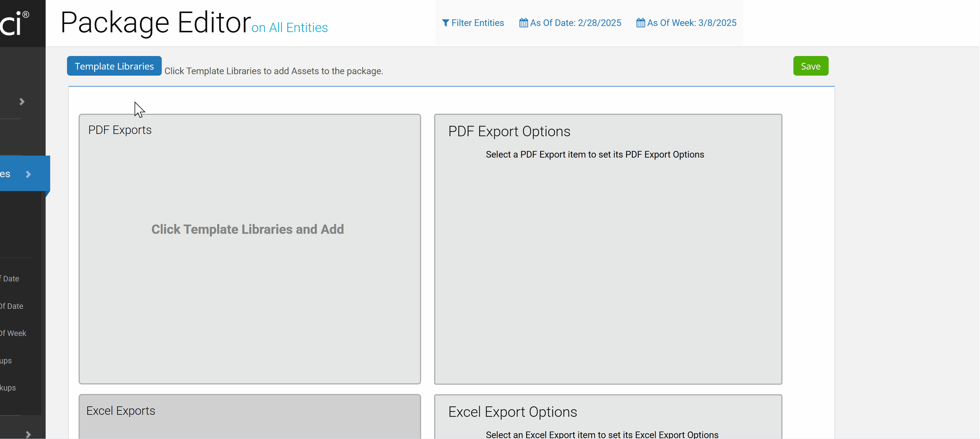
Task: Expand the topmost sidebar chevron arrow
Action: [x=22, y=102]
